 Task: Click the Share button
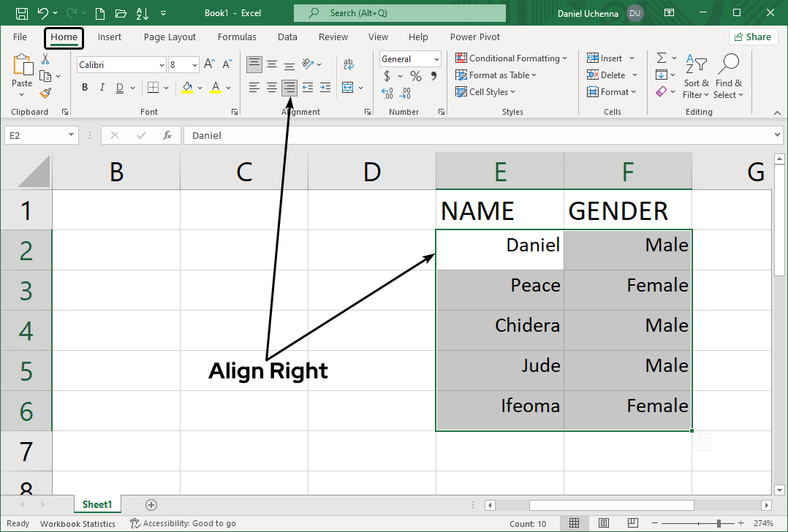coord(753,36)
